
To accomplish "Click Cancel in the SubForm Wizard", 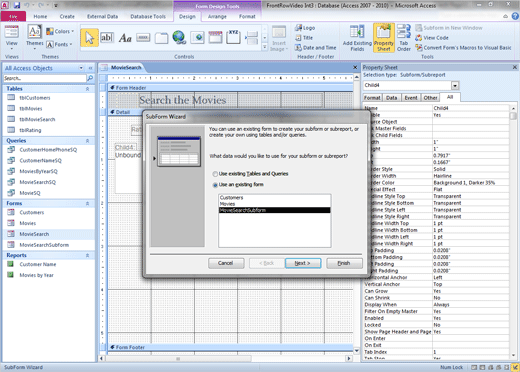I will click(226, 263).
